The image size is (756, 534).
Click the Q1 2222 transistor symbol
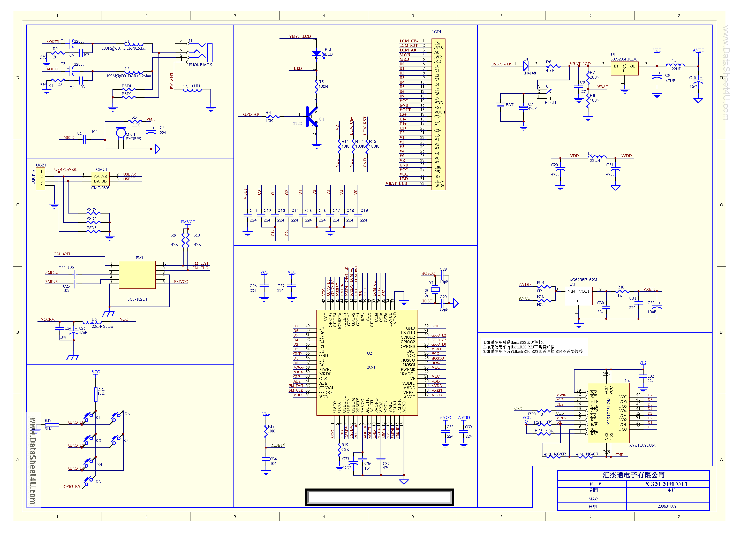click(x=312, y=117)
